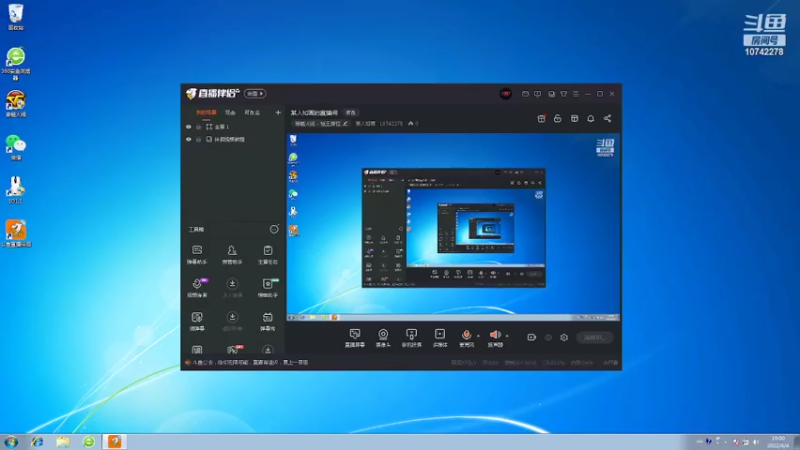This screenshot has height=450, width=800.
Task: Open the notification bell icon
Action: coord(591,118)
